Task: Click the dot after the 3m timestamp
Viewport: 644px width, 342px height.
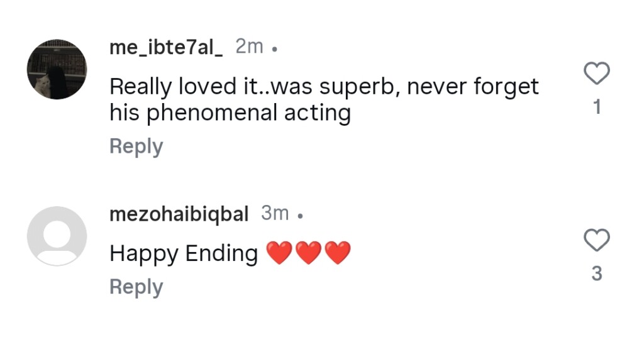Action: coord(300,216)
